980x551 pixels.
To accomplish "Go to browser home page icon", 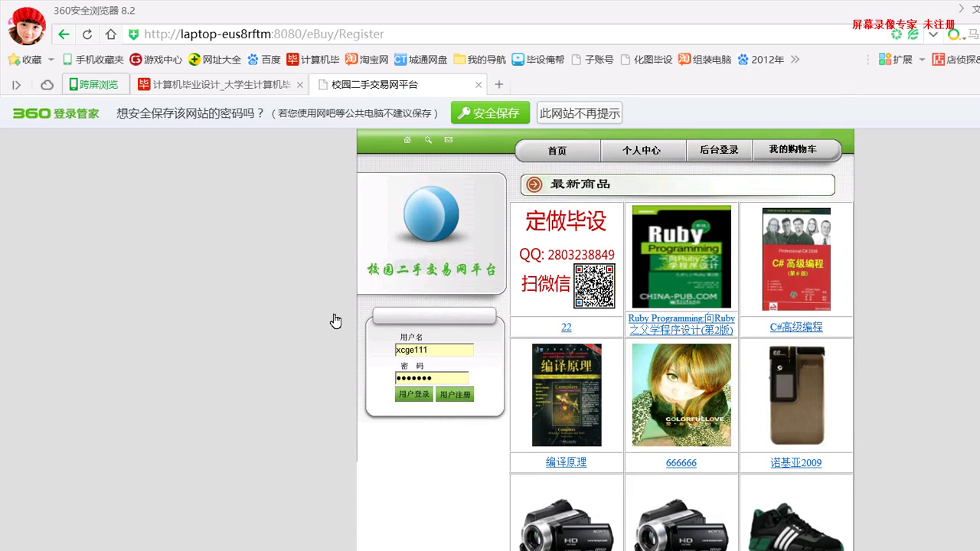I will coord(111,34).
